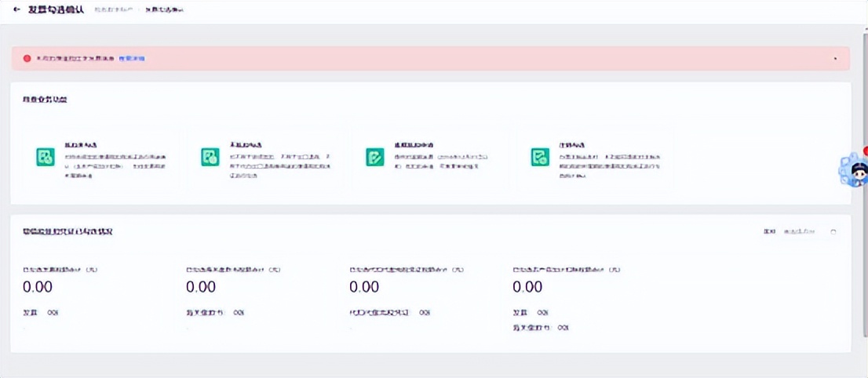Dismiss the pink alert banner
This screenshot has width=868, height=378.
point(835,59)
